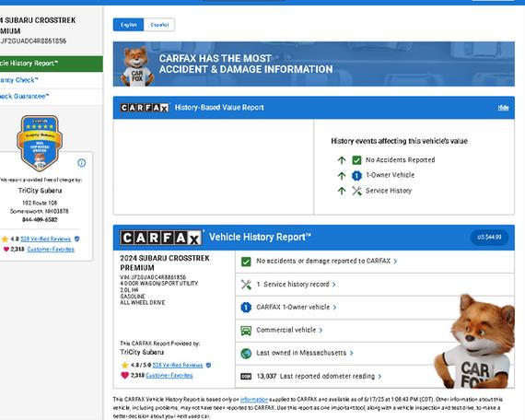Click the Service History wrench icon in value report
Screen dimensions: 525x420
point(356,191)
